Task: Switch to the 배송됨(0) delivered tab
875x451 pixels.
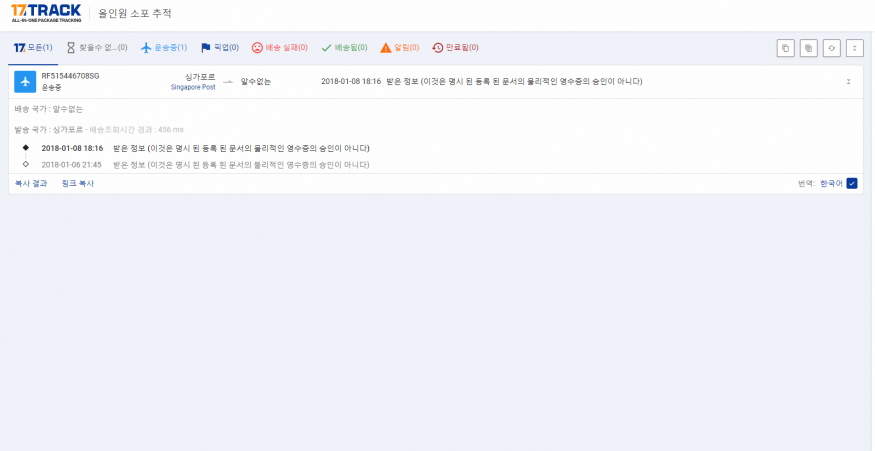Action: point(344,48)
